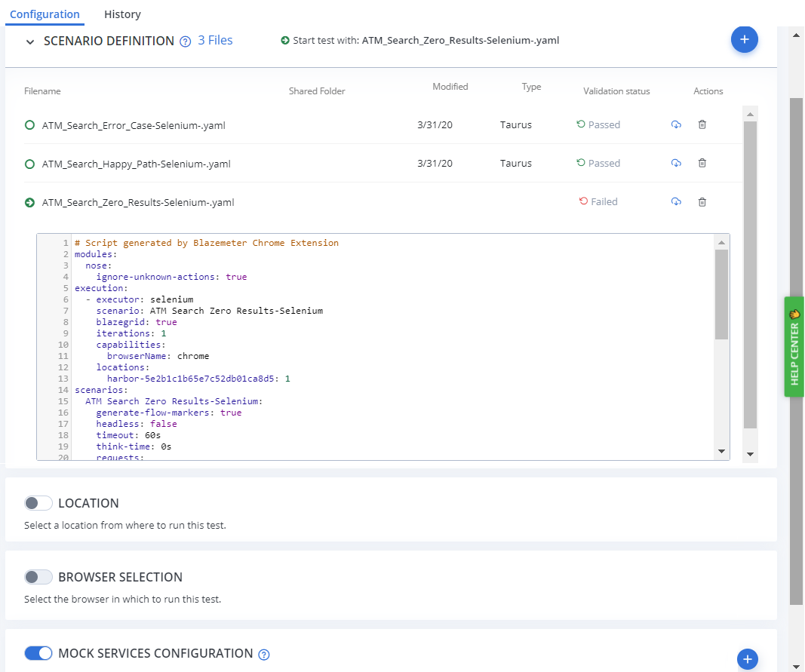Open the History tab
The image size is (805, 672).
[x=122, y=14]
